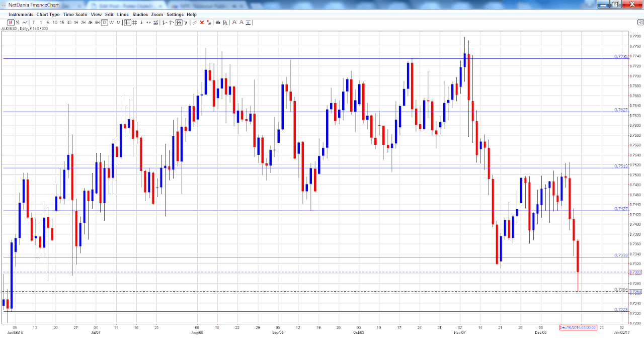The height and width of the screenshot is (362, 644).
Task: Open the Instruments menu
Action: click(x=21, y=15)
